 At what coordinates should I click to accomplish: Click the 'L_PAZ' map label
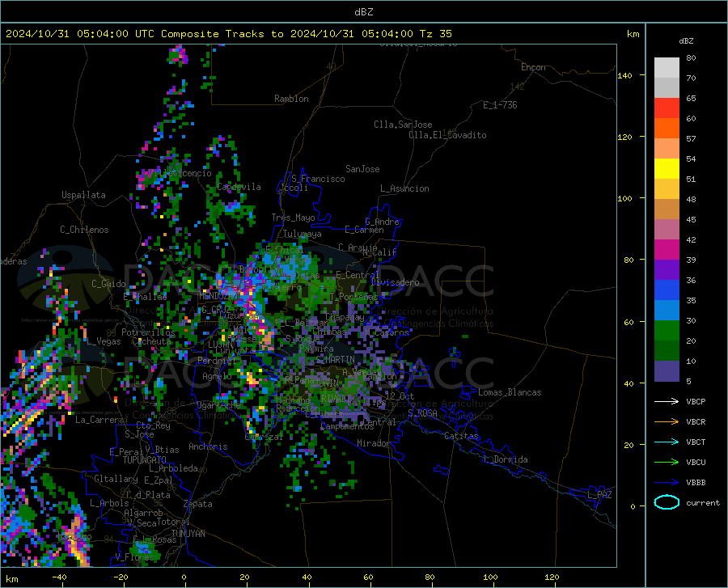tap(599, 495)
